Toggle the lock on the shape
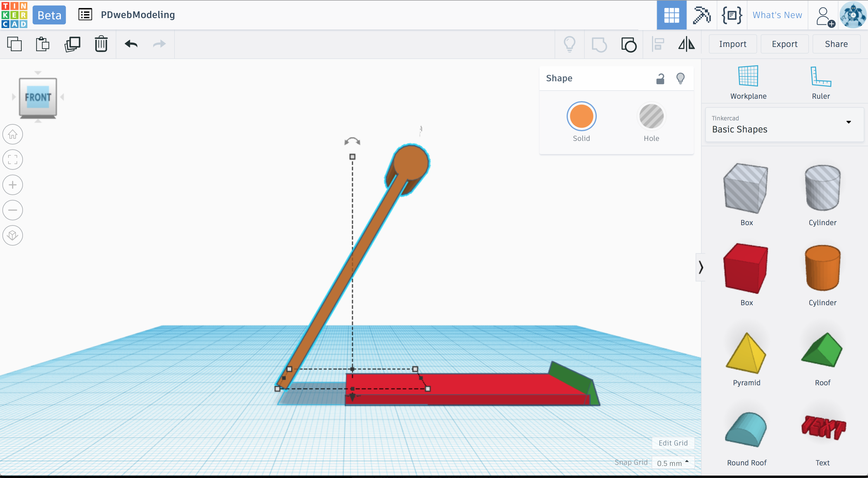The height and width of the screenshot is (478, 868). coord(660,79)
